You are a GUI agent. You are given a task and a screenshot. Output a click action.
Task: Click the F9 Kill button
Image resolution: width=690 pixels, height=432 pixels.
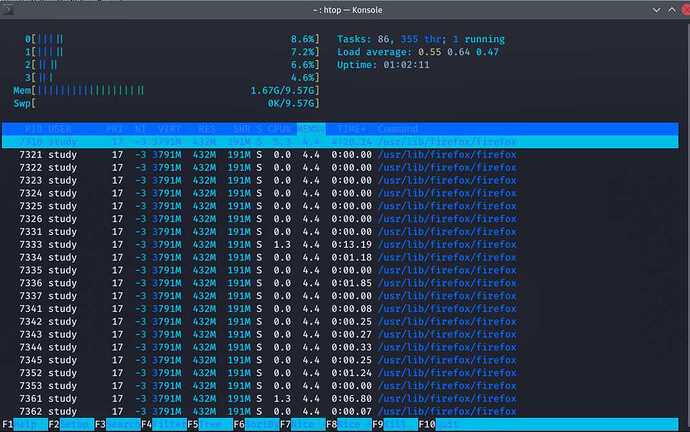pyautogui.click(x=395, y=425)
